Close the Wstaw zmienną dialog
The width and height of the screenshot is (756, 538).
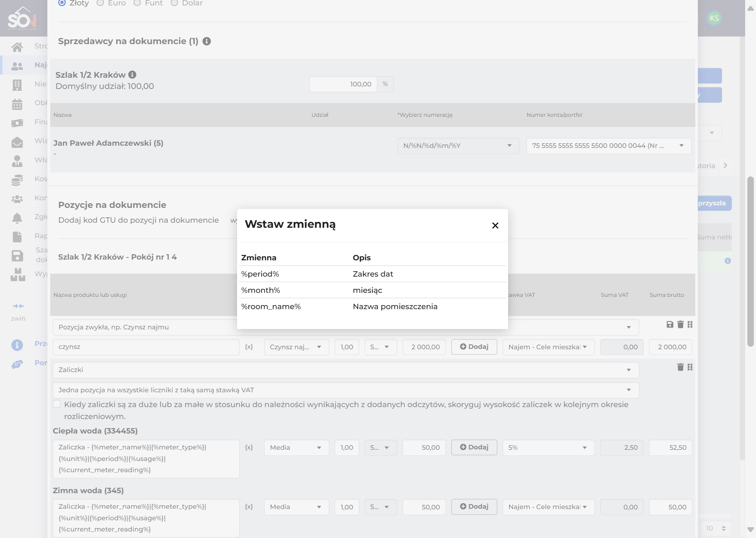click(x=495, y=226)
